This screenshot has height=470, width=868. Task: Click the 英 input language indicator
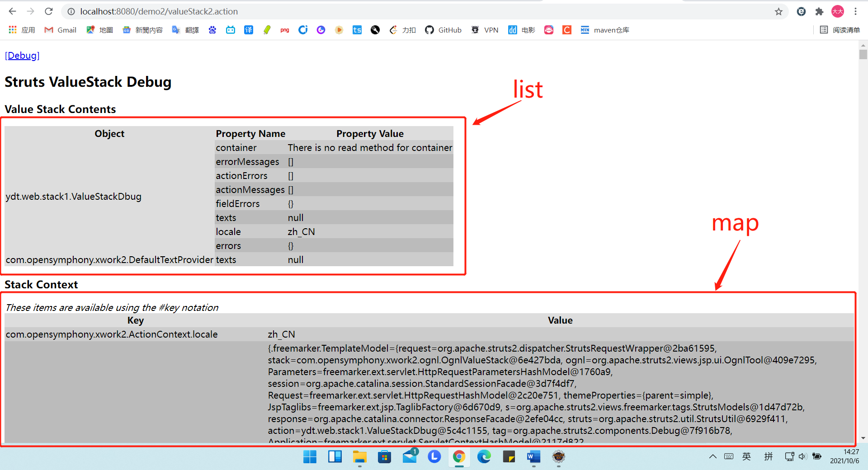coord(747,456)
